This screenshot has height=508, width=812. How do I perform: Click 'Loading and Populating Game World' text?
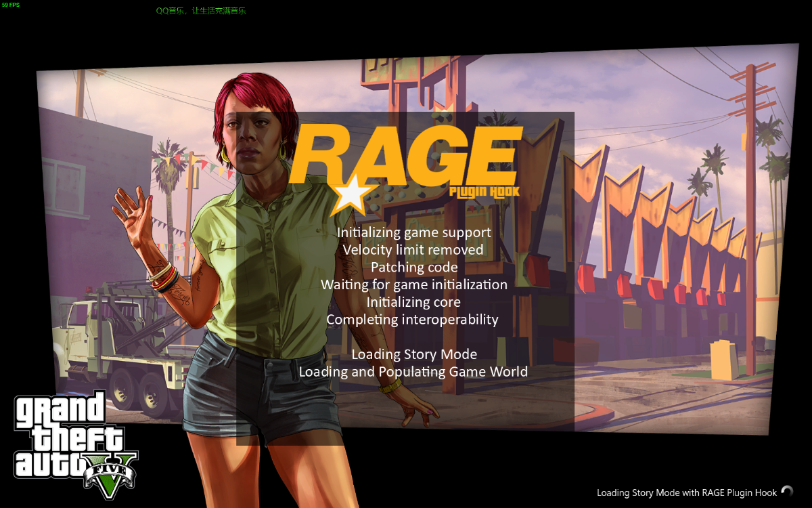click(x=413, y=372)
